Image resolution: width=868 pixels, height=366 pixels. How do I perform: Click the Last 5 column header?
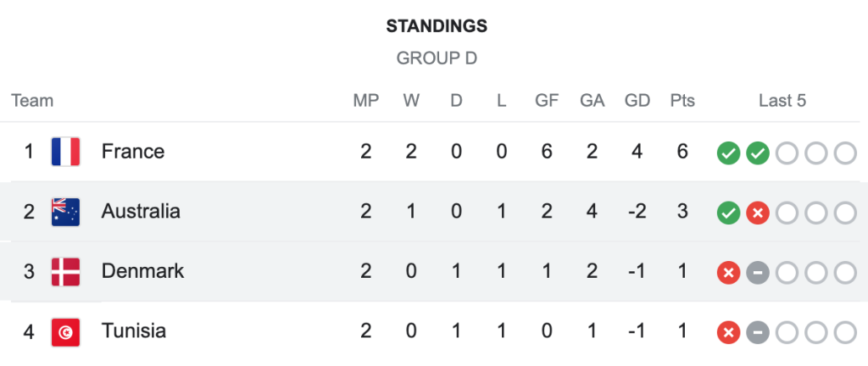782,101
